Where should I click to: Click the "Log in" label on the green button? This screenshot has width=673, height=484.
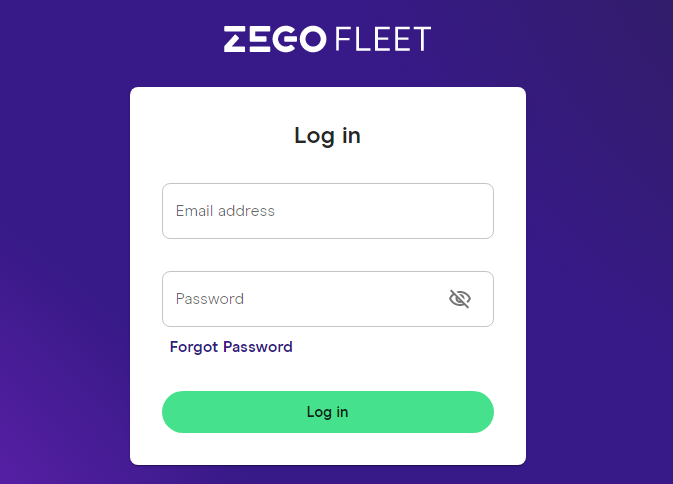pos(327,412)
